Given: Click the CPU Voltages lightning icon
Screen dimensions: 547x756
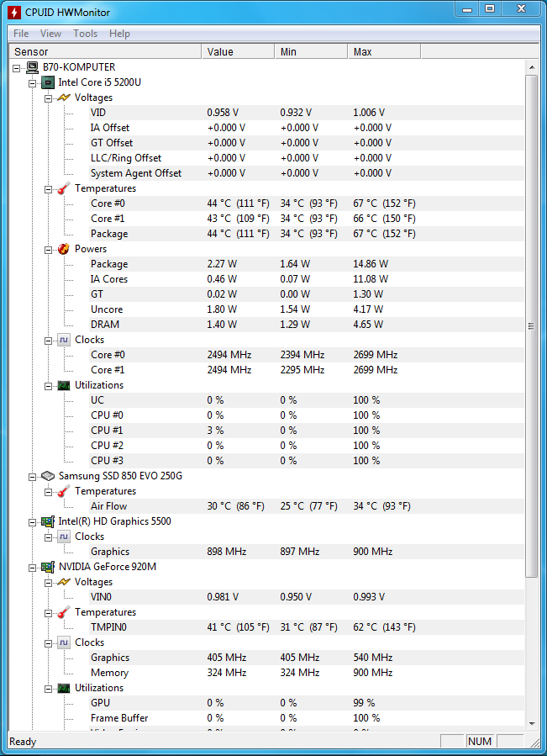Looking at the screenshot, I should tap(64, 98).
